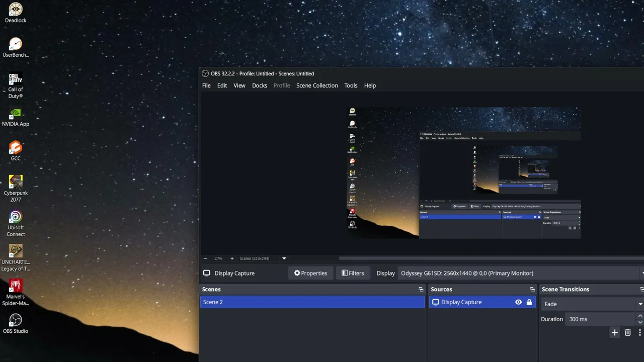Open source Properties button
The width and height of the screenshot is (644, 362).
(x=310, y=273)
